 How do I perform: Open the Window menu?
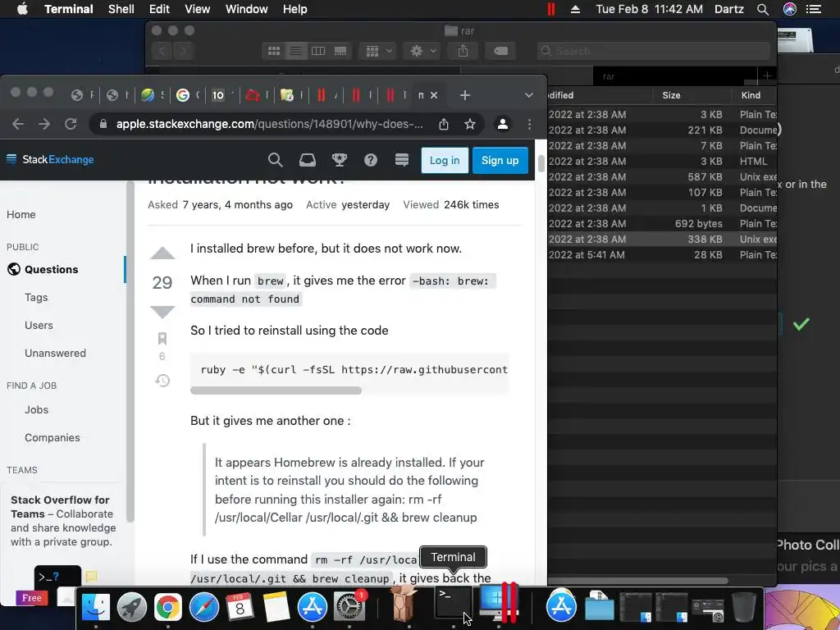[x=246, y=9]
